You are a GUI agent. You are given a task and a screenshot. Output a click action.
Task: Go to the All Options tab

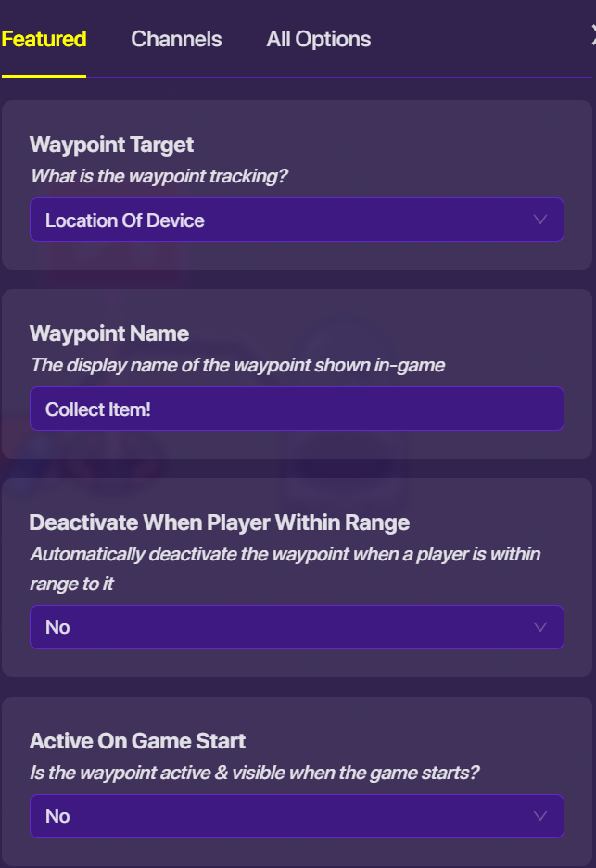[x=319, y=39]
